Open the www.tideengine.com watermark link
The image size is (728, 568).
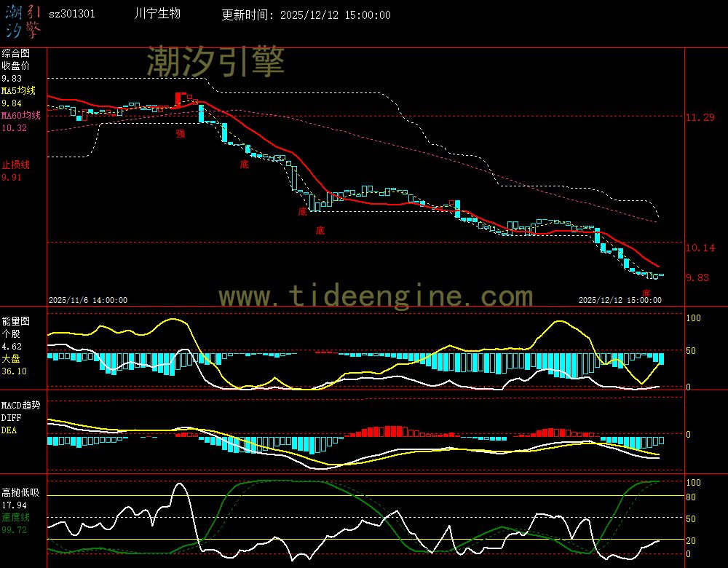tap(376, 296)
